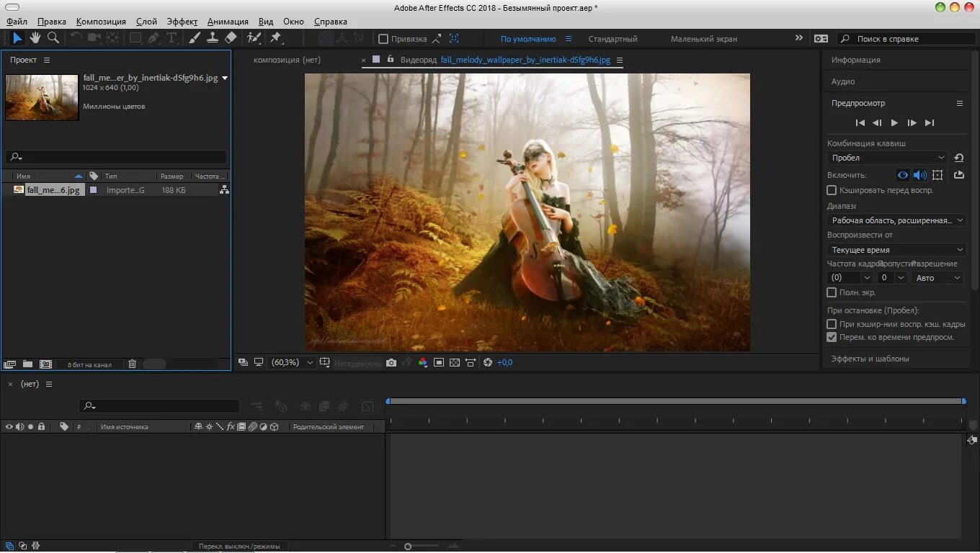980x553 pixels.
Task: Open the Композиция menu
Action: click(x=101, y=22)
